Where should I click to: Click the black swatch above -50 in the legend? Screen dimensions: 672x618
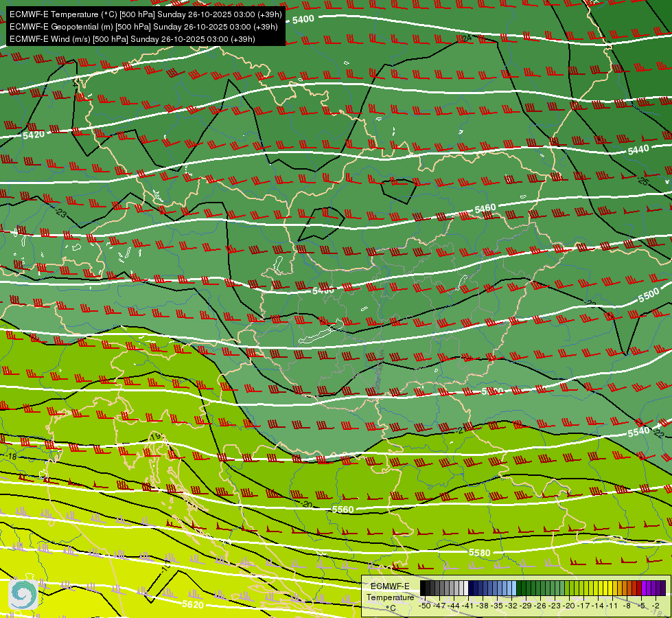(x=423, y=588)
